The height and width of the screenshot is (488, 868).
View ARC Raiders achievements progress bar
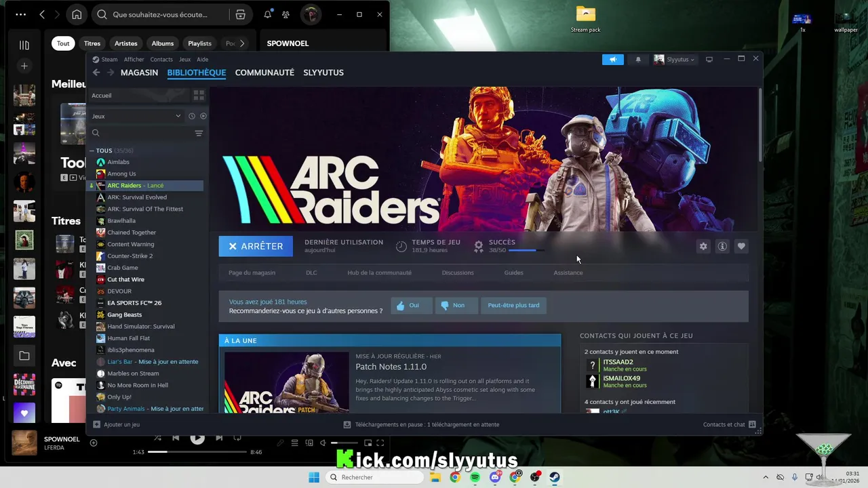point(526,251)
